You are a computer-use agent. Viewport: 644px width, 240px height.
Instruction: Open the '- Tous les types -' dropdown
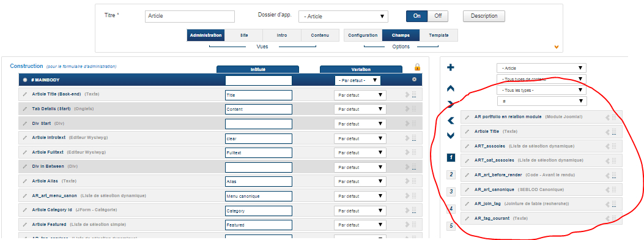(541, 89)
